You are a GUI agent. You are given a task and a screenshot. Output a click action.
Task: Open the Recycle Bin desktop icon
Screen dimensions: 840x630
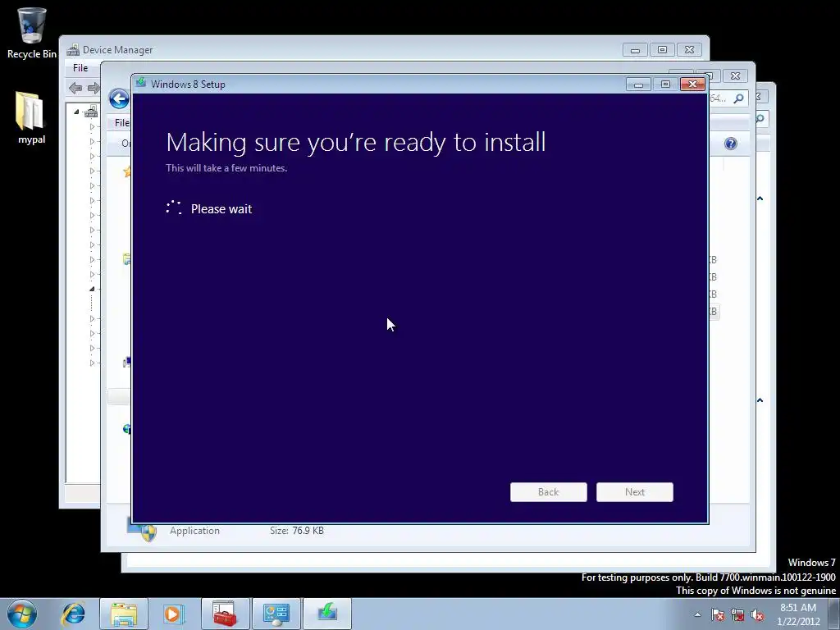pyautogui.click(x=31, y=33)
